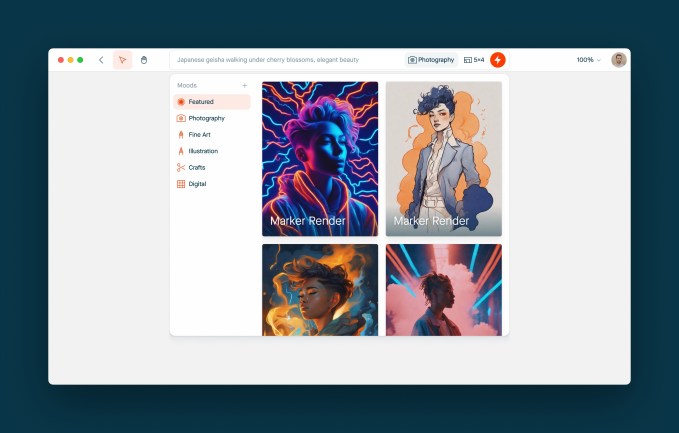Click the red close window button
This screenshot has height=433, width=679.
click(x=61, y=60)
